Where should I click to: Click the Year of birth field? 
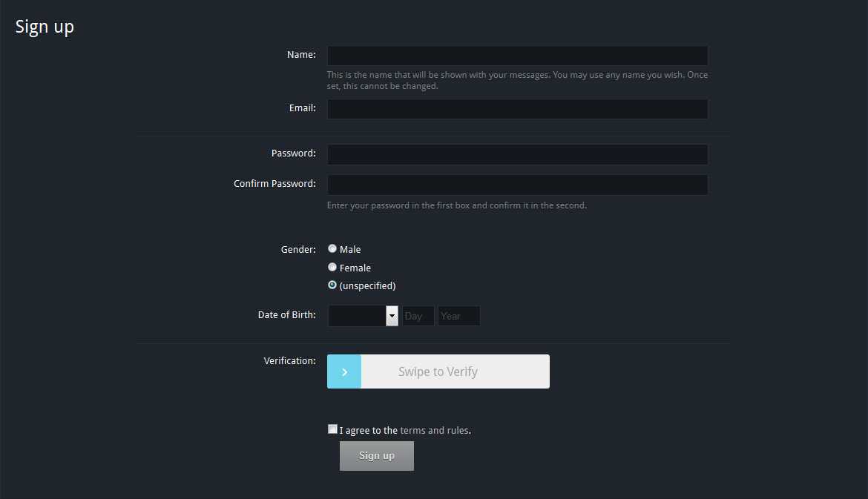459,316
